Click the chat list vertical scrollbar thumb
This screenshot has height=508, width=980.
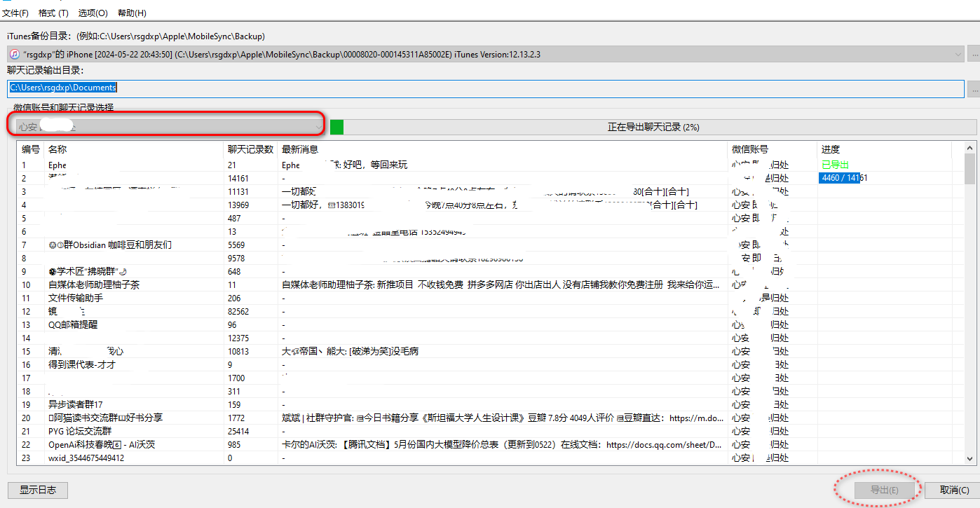tap(970, 168)
